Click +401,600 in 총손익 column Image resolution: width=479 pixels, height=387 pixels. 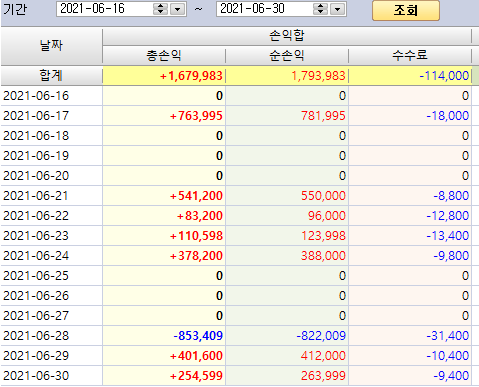pyautogui.click(x=164, y=356)
